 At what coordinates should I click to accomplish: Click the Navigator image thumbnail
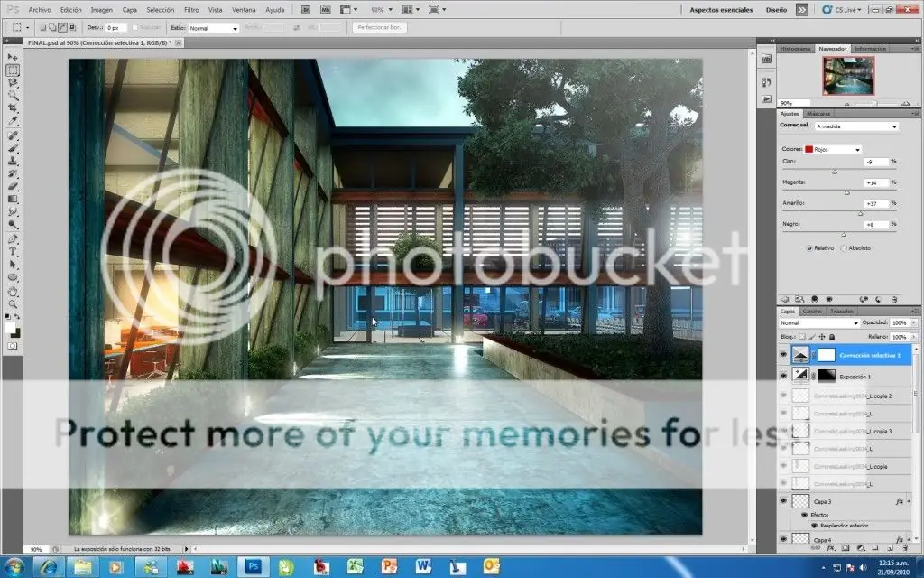pos(848,76)
